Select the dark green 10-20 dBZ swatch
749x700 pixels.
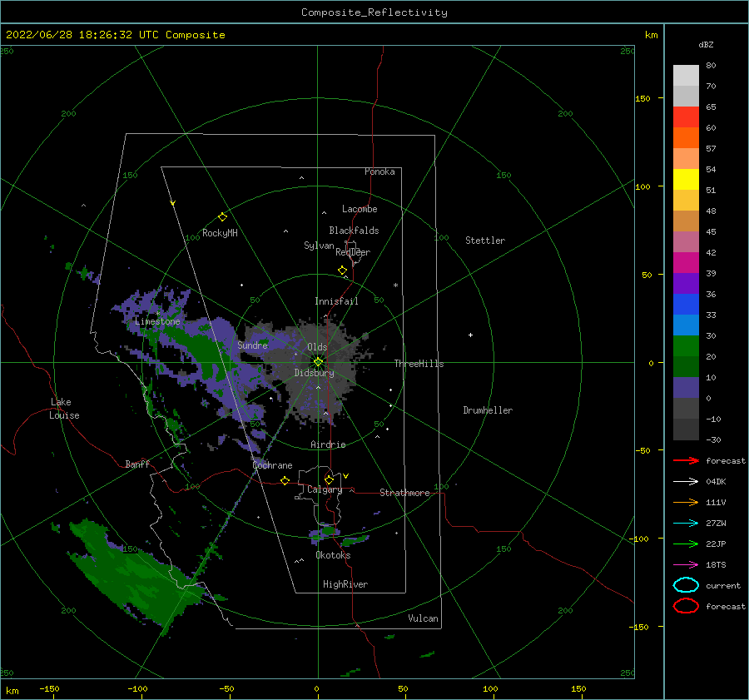[686, 367]
